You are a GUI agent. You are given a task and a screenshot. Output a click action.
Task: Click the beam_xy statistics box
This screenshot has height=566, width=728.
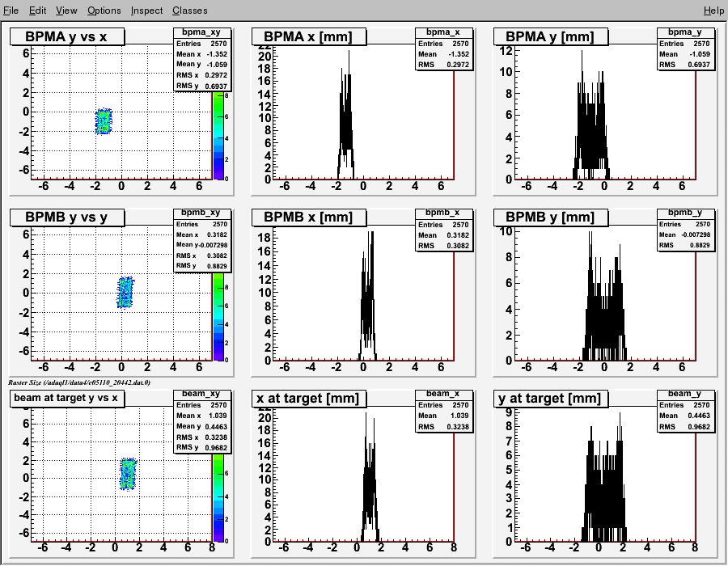[x=202, y=421]
